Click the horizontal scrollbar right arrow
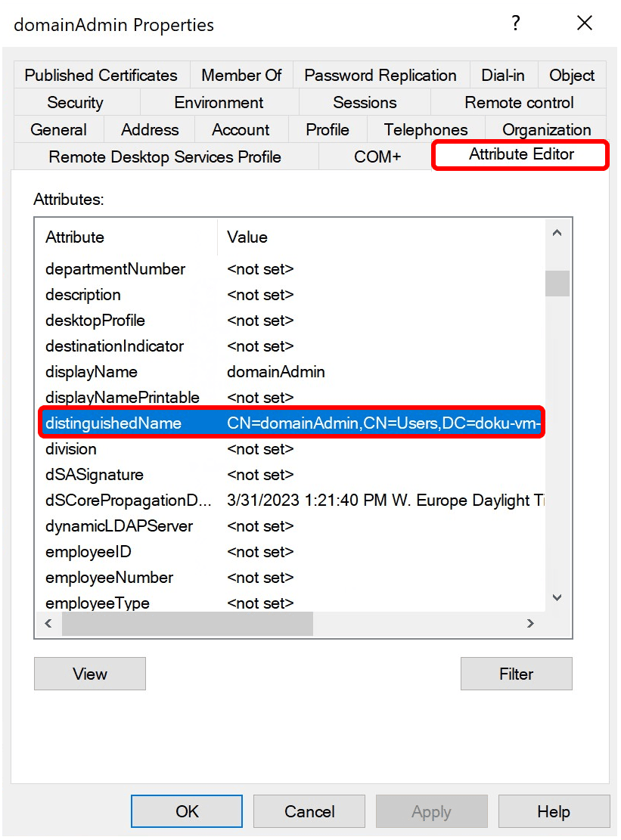The height and width of the screenshot is (840, 621). pos(530,624)
